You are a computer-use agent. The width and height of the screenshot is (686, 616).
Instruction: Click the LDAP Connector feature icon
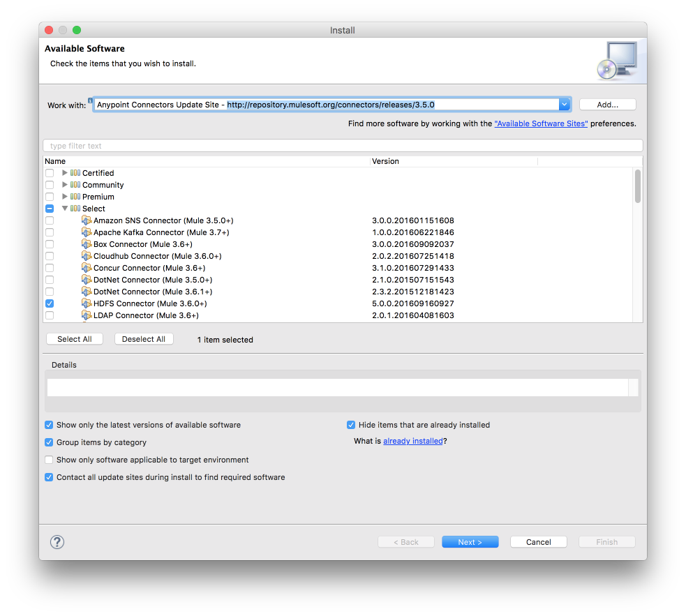tap(87, 315)
